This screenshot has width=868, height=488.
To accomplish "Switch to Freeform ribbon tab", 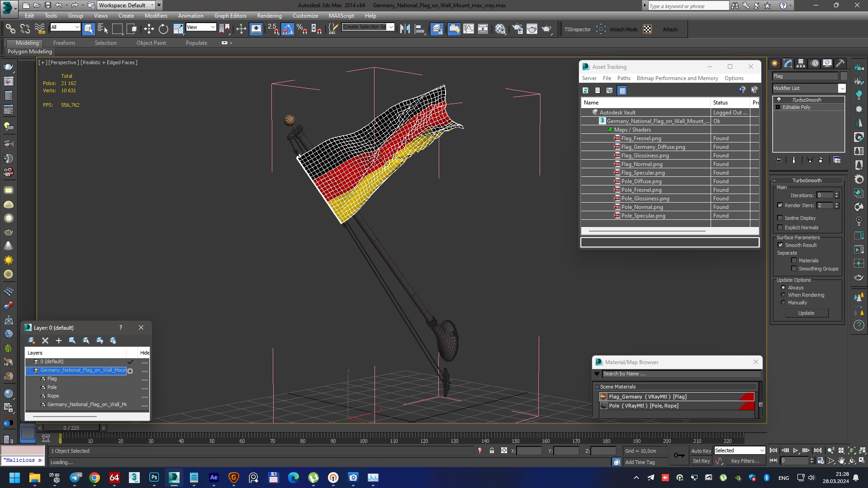I will [64, 43].
